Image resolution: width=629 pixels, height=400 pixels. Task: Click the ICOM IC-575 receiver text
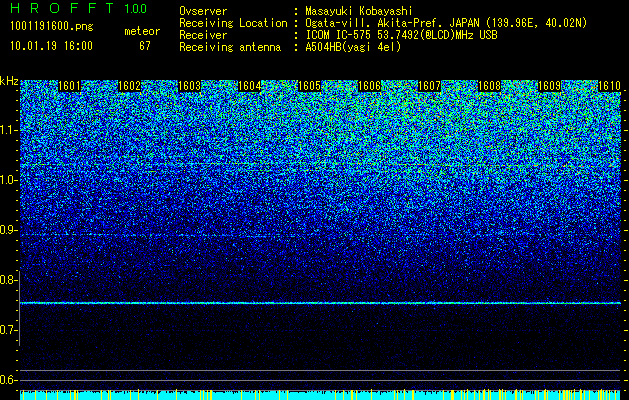pos(401,35)
